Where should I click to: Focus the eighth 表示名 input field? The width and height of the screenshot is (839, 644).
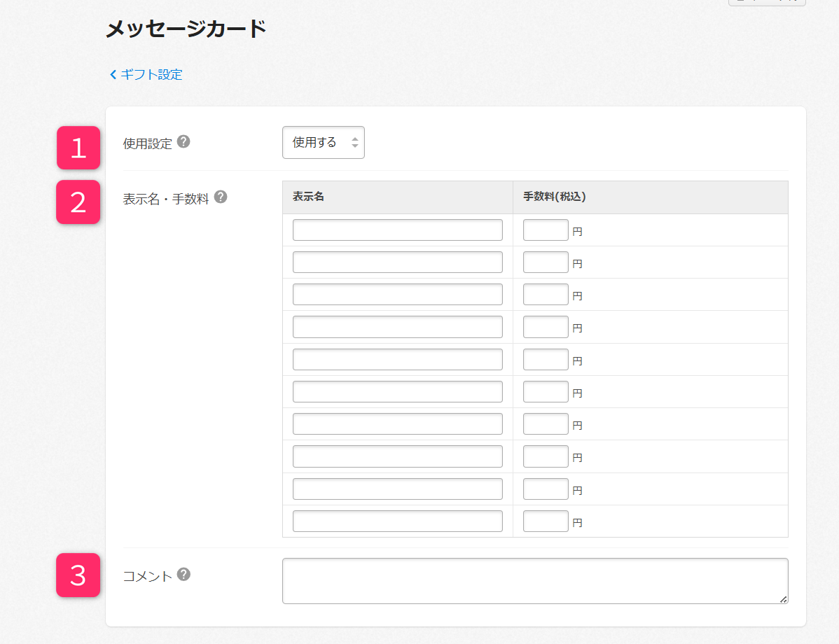point(397,456)
